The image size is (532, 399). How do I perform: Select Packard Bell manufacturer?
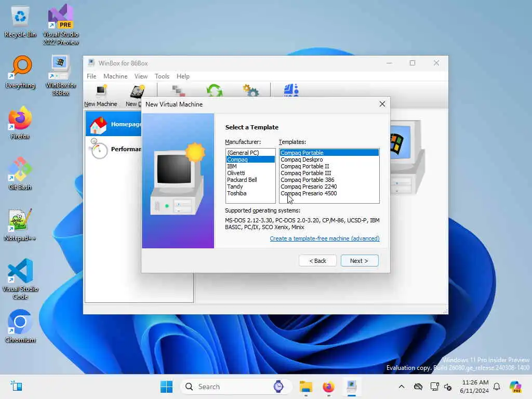point(250,180)
